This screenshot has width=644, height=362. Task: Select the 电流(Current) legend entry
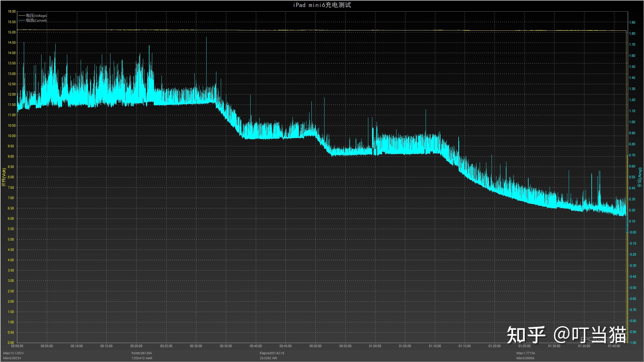click(x=36, y=20)
